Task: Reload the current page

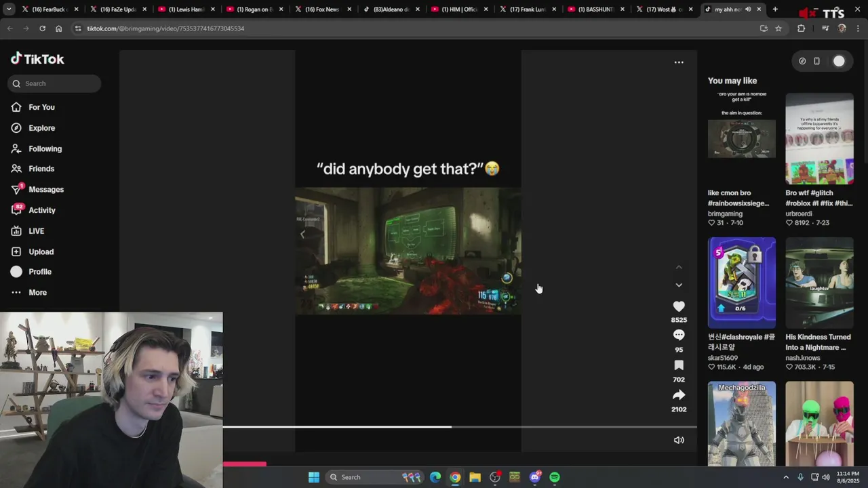Action: [x=42, y=28]
